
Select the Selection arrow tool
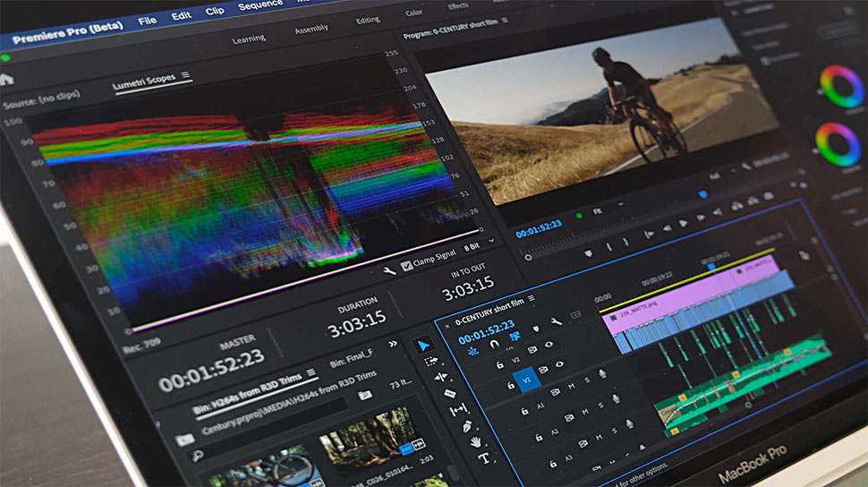point(423,346)
